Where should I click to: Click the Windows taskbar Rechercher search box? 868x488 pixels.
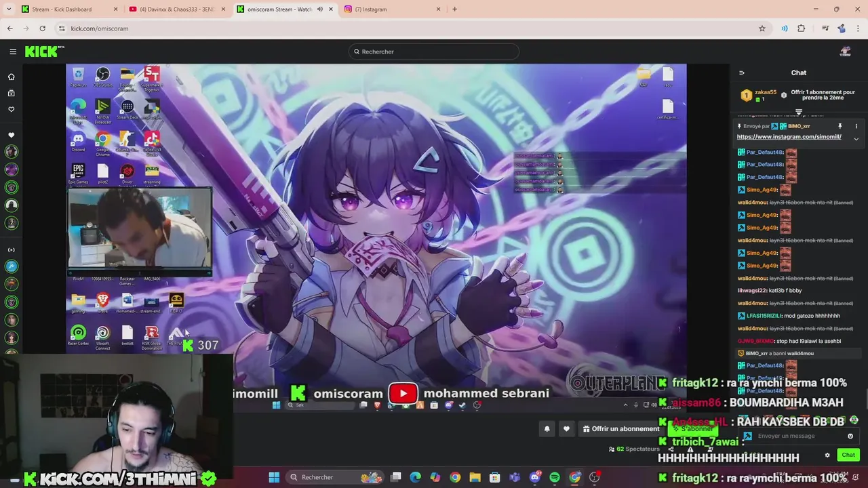click(x=336, y=477)
